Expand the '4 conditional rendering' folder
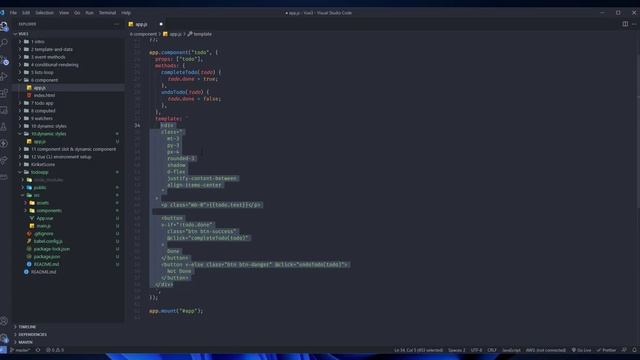Viewport: 640px width, 360px height. (68, 65)
